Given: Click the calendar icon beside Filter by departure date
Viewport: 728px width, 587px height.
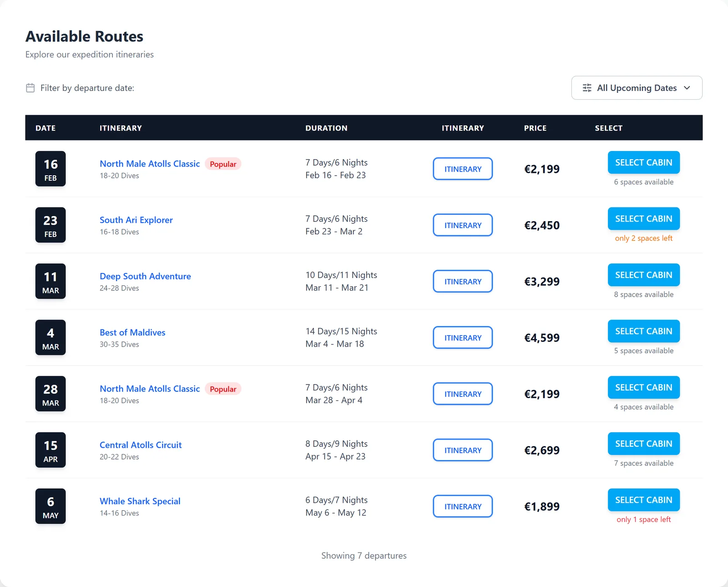Looking at the screenshot, I should (30, 88).
